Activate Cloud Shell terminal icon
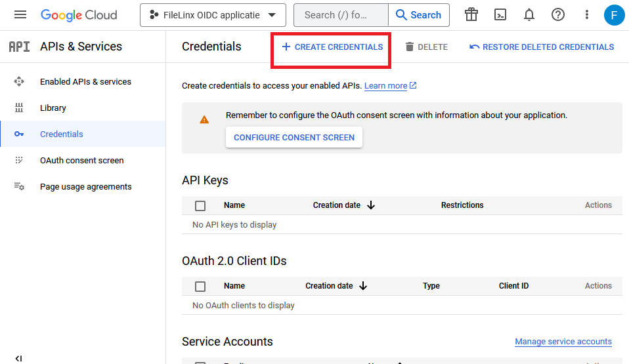Viewport: 629px width, 364px height. (x=500, y=15)
